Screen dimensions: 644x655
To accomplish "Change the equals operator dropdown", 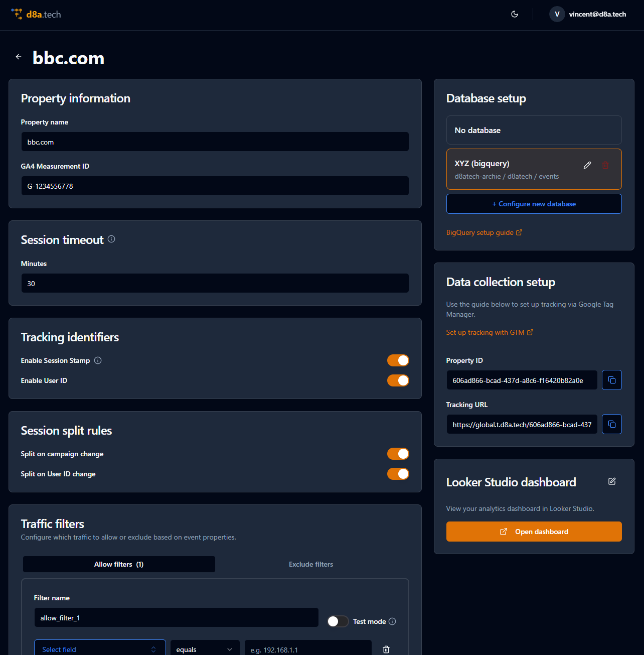I will point(205,649).
